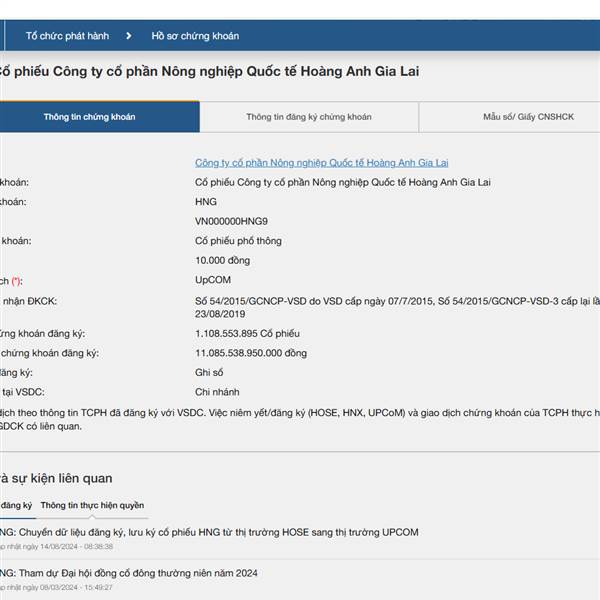
Task: Click the 11.085.538.950.000 đồng value
Action: click(x=251, y=353)
